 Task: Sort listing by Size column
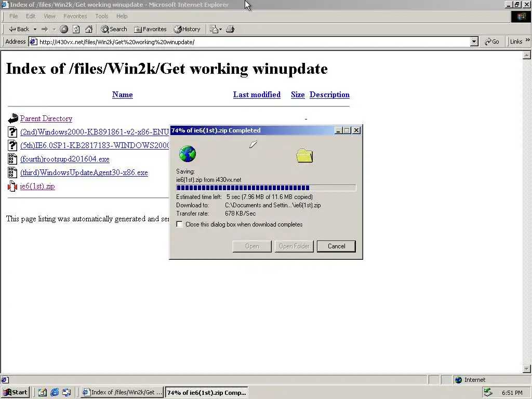click(x=298, y=95)
